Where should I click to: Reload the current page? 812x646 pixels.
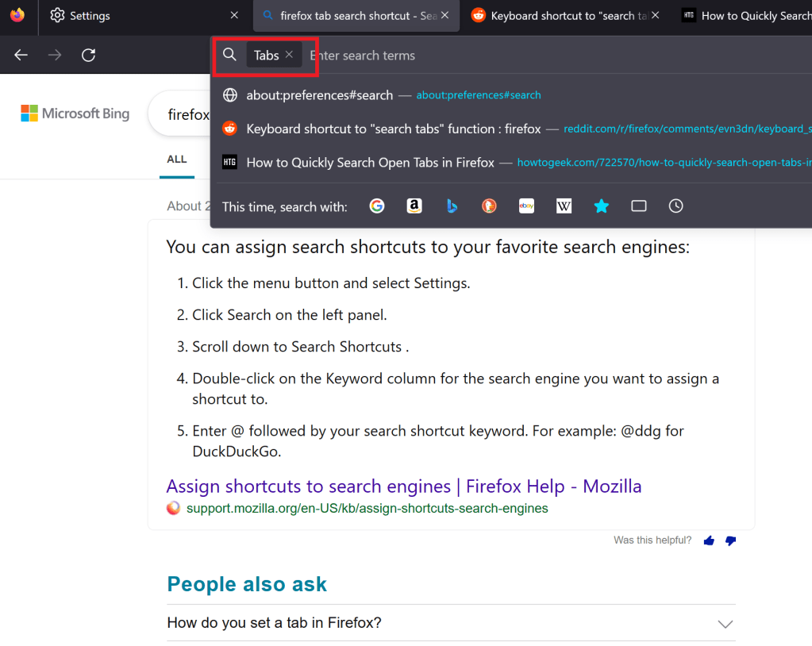coord(89,55)
